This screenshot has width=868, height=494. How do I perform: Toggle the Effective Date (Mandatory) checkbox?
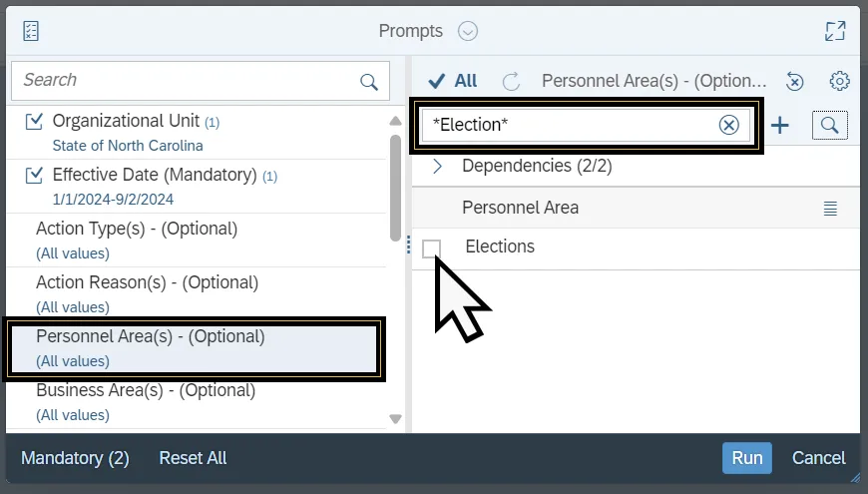(x=35, y=176)
